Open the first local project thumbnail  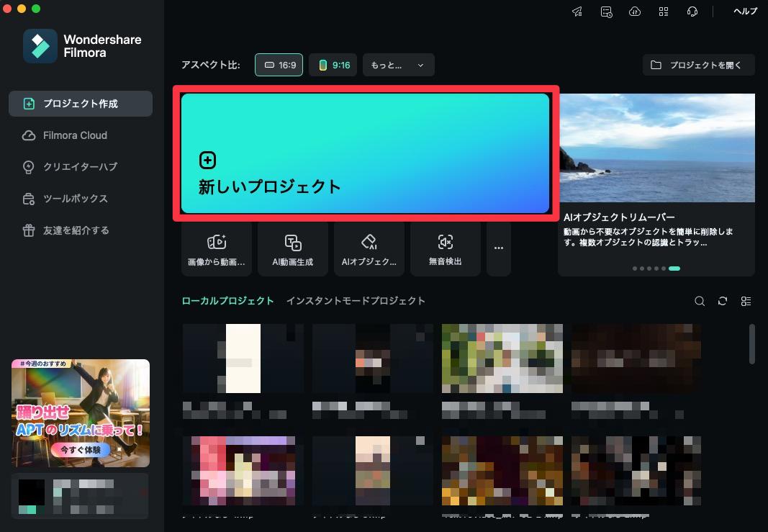pyautogui.click(x=243, y=358)
